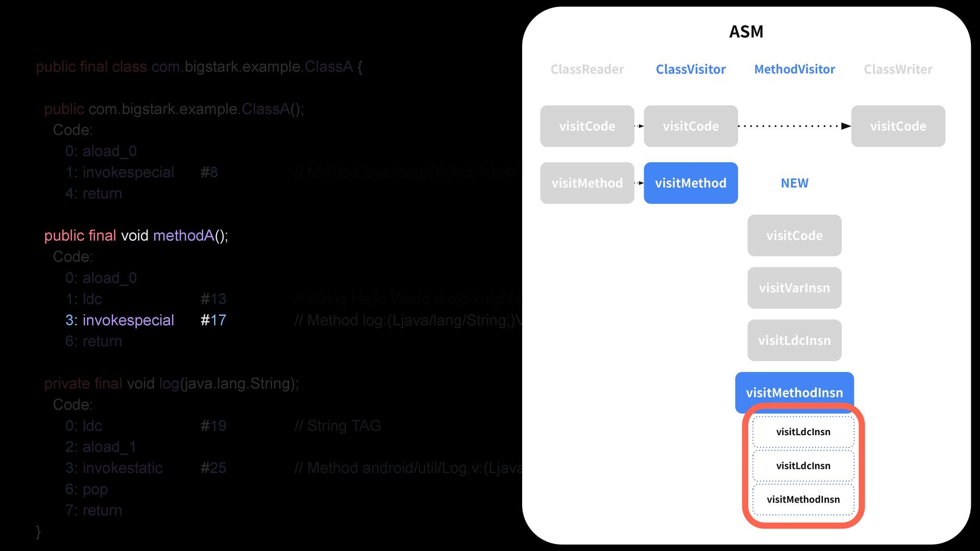Click the private final void log declaration

[171, 384]
